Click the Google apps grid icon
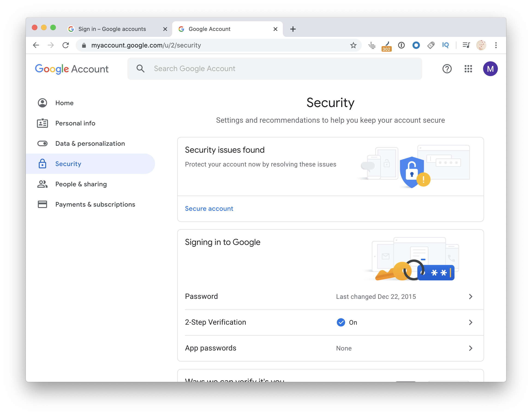Viewport: 532px width, 416px height. [x=468, y=69]
